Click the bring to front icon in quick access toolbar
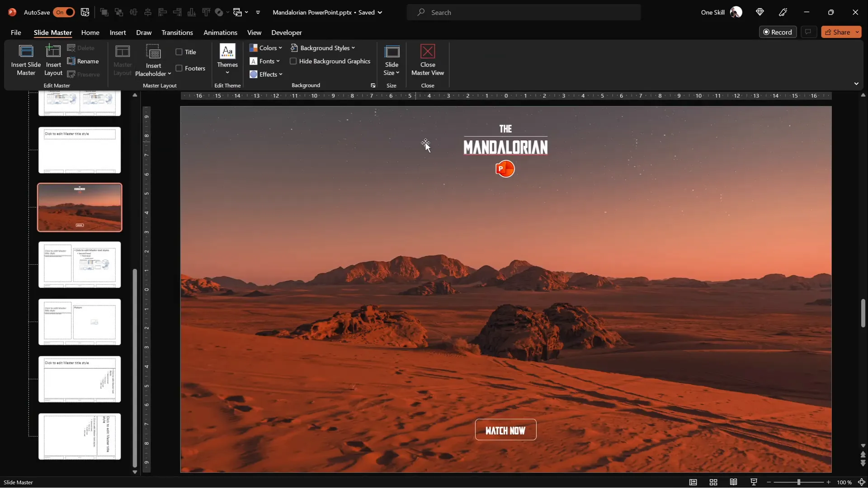The height and width of the screenshot is (488, 868). 104,12
